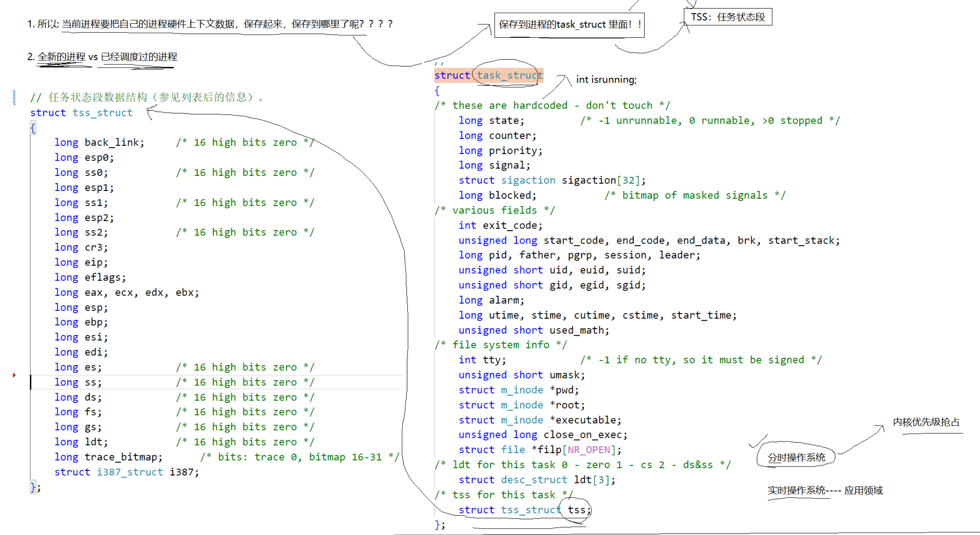
Task: Click the int isrunning annotation
Action: click(606, 80)
